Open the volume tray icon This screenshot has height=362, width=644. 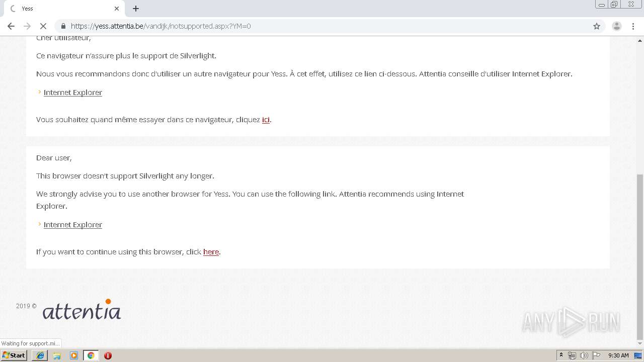coord(584,355)
